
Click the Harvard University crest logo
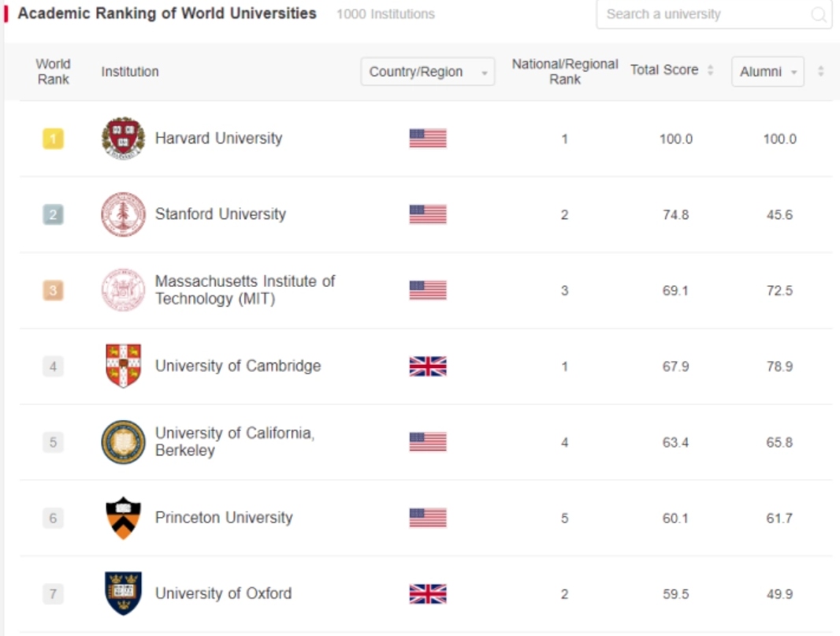click(x=123, y=139)
